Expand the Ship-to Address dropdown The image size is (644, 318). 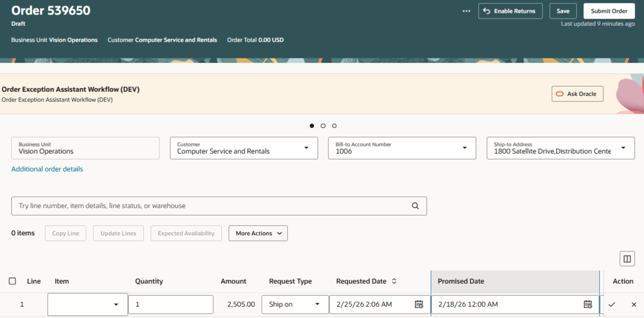pyautogui.click(x=623, y=148)
